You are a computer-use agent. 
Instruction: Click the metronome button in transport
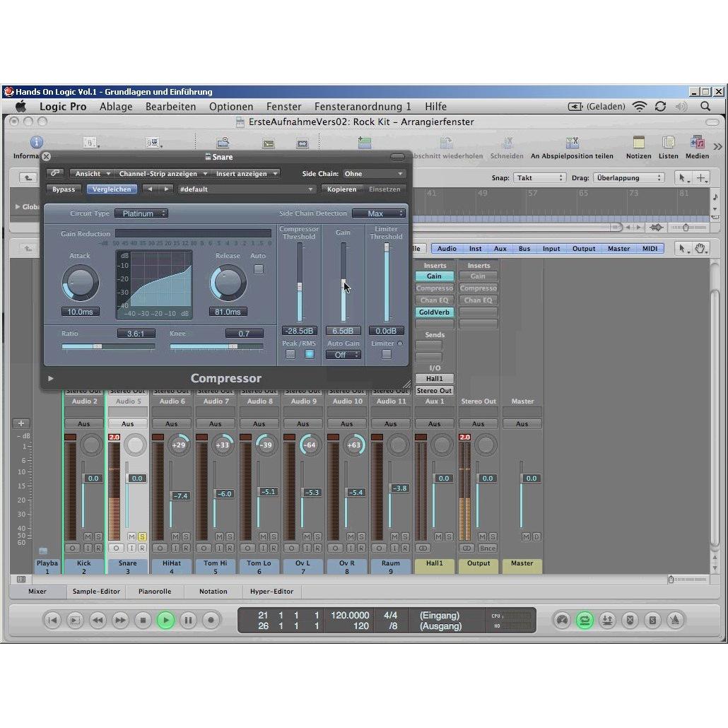click(675, 620)
